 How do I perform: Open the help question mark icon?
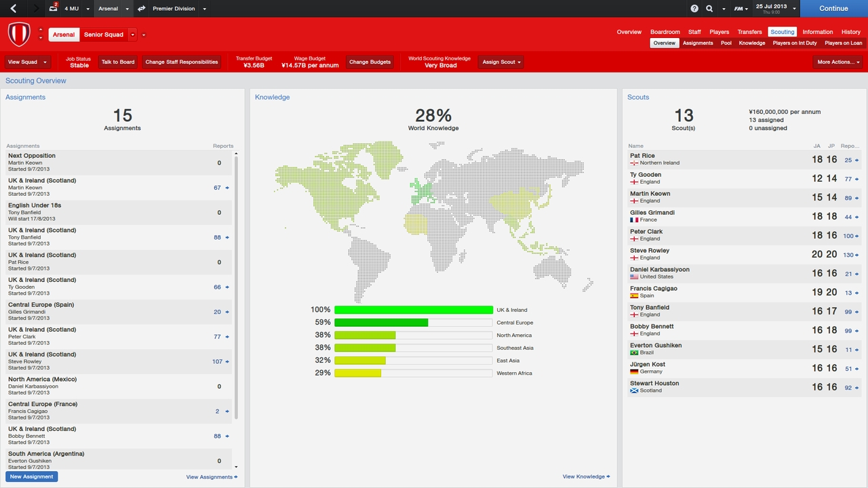694,9
